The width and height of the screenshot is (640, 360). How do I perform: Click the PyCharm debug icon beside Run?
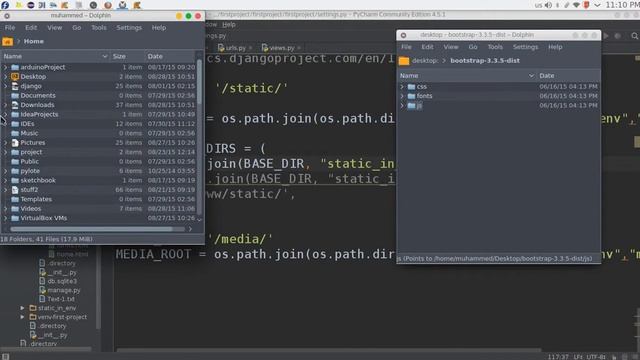click(618, 36)
